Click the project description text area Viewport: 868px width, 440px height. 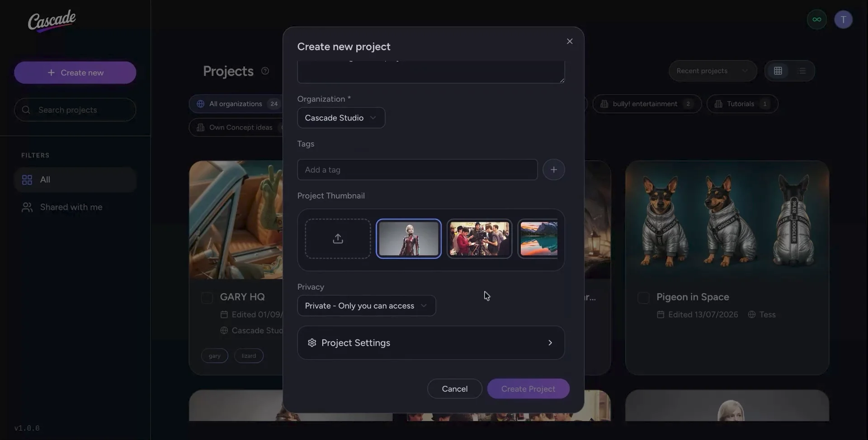(x=431, y=72)
